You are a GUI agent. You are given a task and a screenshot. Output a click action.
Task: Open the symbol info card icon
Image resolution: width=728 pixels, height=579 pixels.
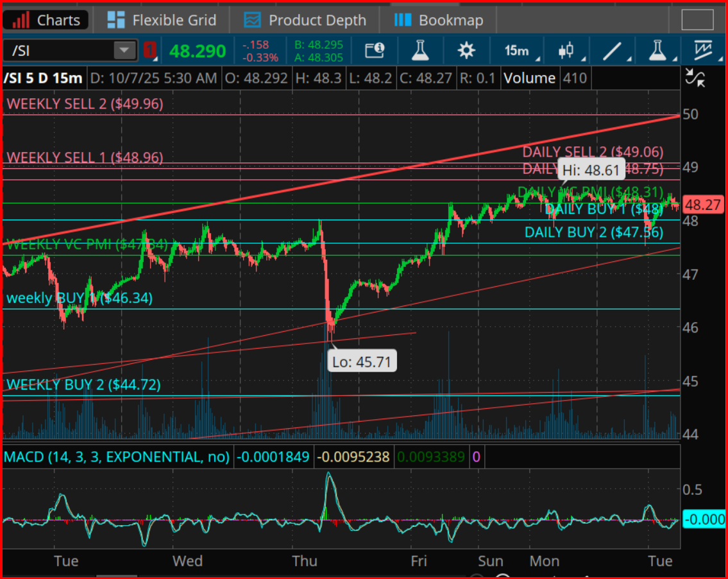(374, 50)
